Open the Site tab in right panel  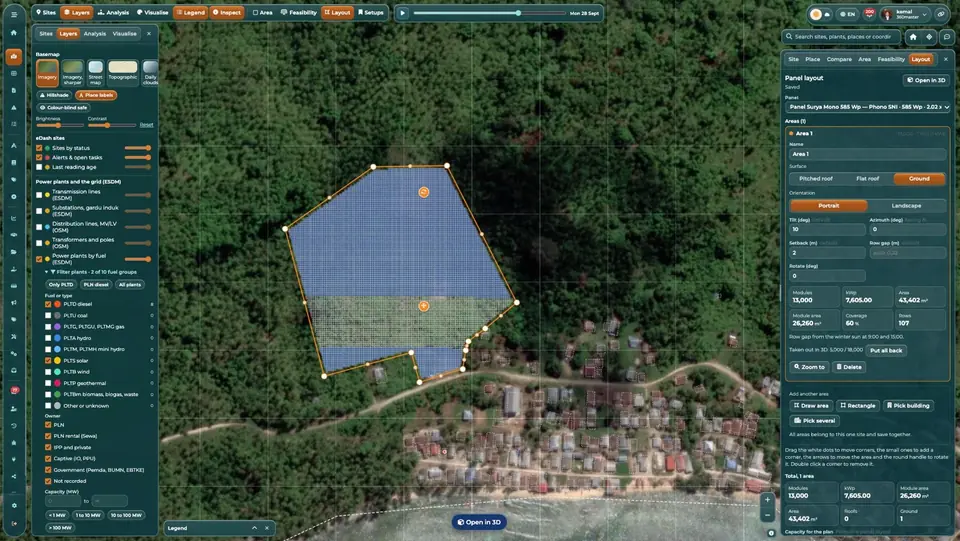coord(793,59)
